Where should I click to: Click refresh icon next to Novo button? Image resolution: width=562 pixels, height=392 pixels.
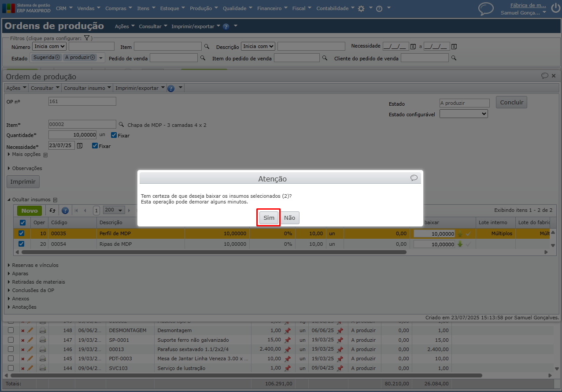[52, 211]
